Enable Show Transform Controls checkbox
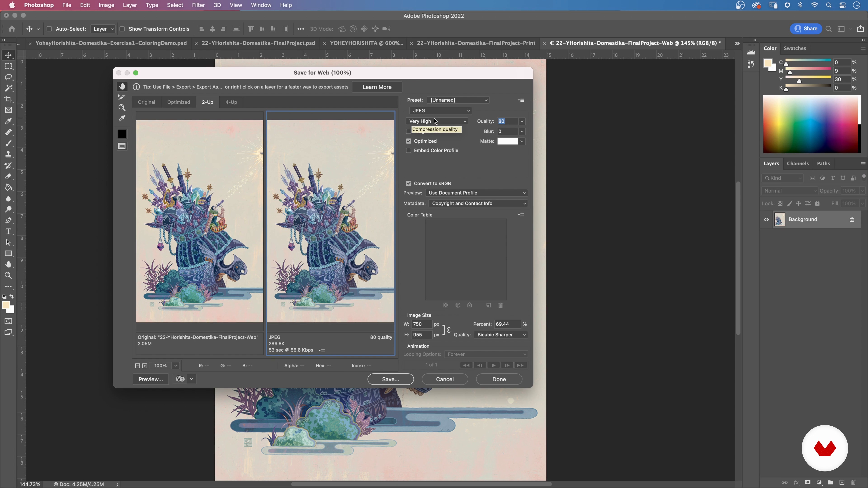This screenshot has height=488, width=868. [x=122, y=29]
